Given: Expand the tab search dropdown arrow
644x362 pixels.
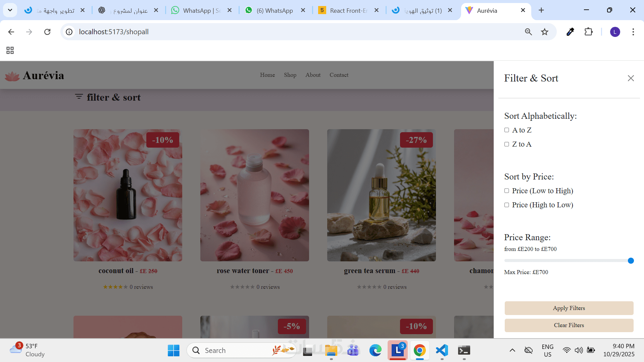Looking at the screenshot, I should click(10, 10).
